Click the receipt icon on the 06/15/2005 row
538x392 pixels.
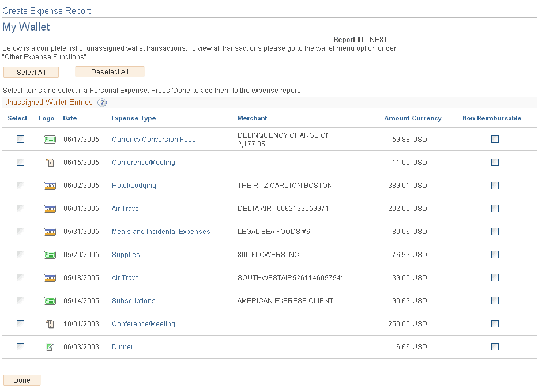click(x=50, y=162)
